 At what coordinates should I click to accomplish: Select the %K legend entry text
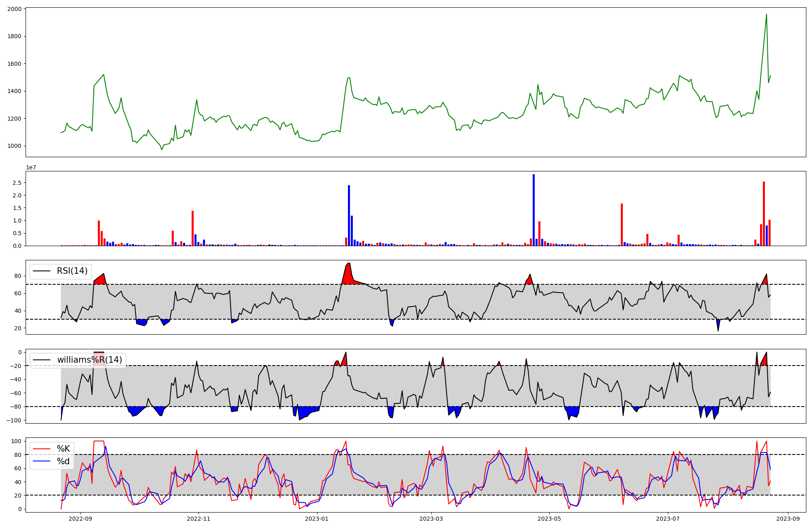pyautogui.click(x=63, y=449)
